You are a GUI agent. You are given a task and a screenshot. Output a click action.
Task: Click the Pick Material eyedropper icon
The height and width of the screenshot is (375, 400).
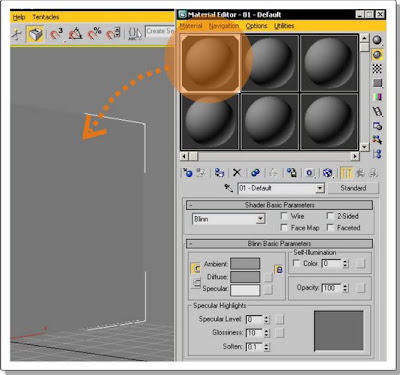pos(228,188)
